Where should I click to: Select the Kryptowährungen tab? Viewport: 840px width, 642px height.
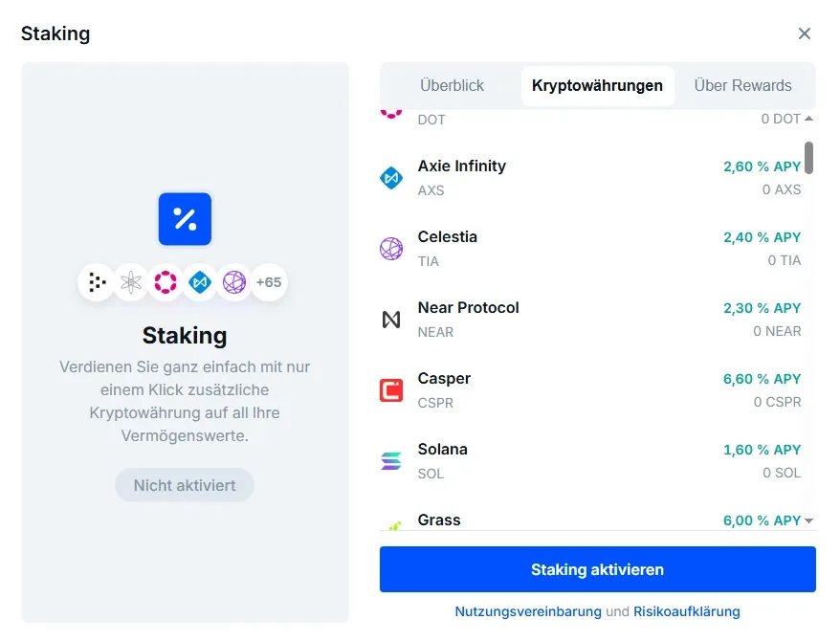coord(597,86)
